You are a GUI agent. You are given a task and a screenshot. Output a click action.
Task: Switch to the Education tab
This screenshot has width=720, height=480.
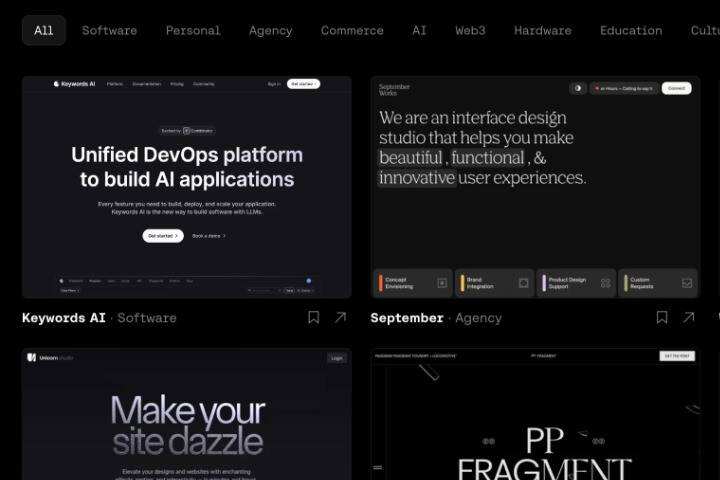pos(631,30)
